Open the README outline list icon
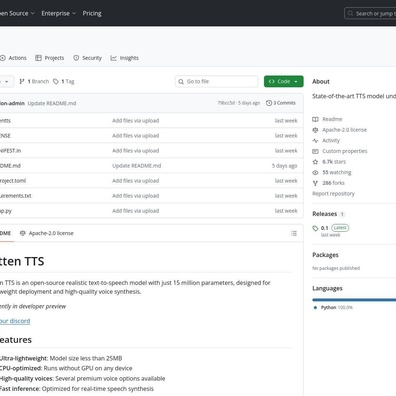396x396 pixels. [294, 233]
